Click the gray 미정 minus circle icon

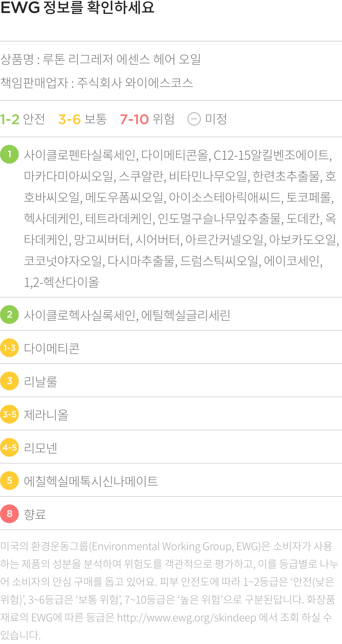[194, 119]
